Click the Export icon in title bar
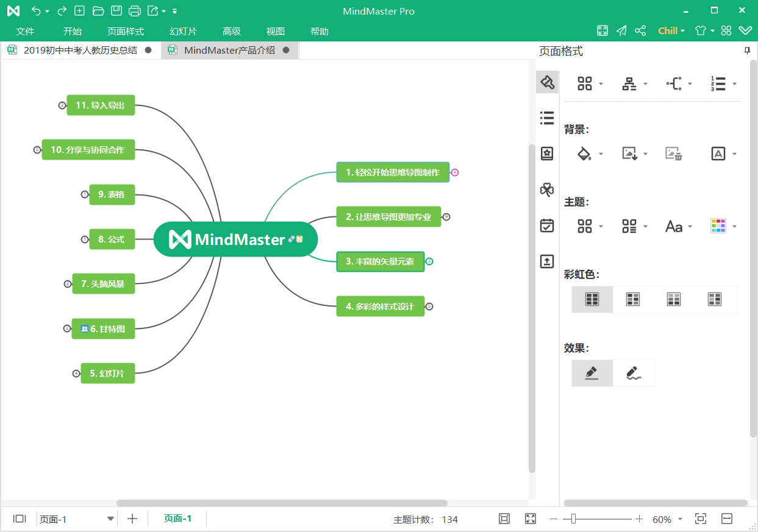This screenshot has height=532, width=758. tap(153, 11)
